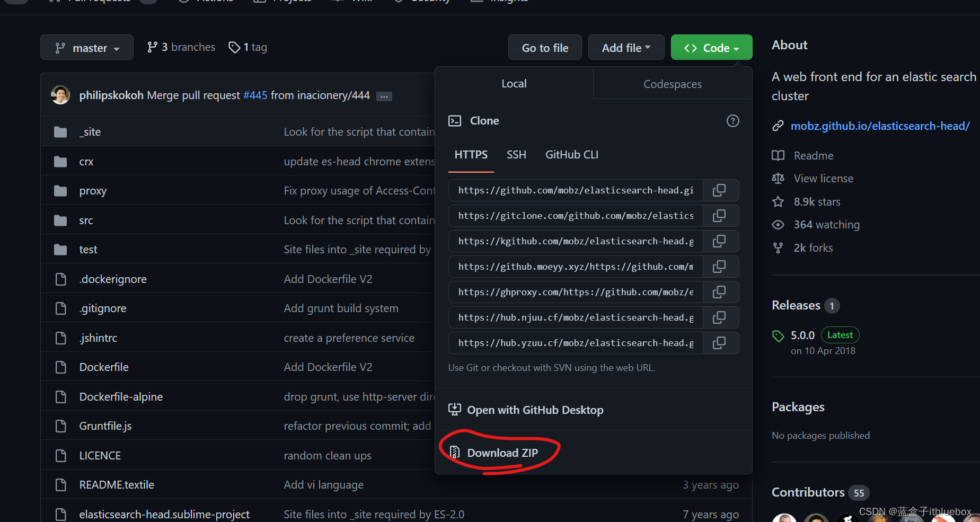Screen dimensions: 980x522
Task: Click philipskokoh's avatar image
Action: pyautogui.click(x=60, y=95)
